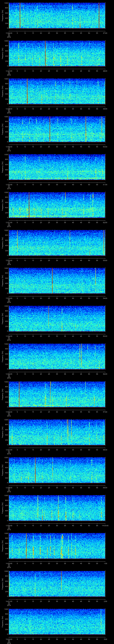Click the 14:02:00 start time label

(x=9, y=639)
